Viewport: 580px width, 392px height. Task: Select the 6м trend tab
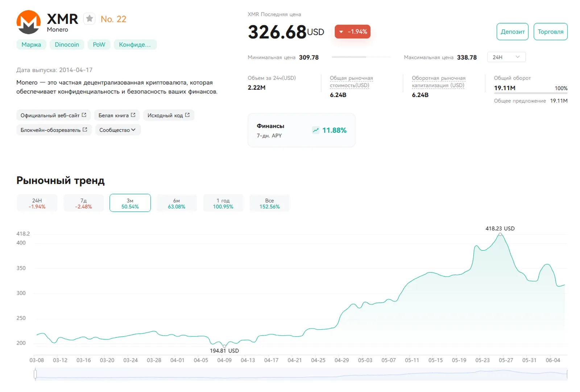177,203
